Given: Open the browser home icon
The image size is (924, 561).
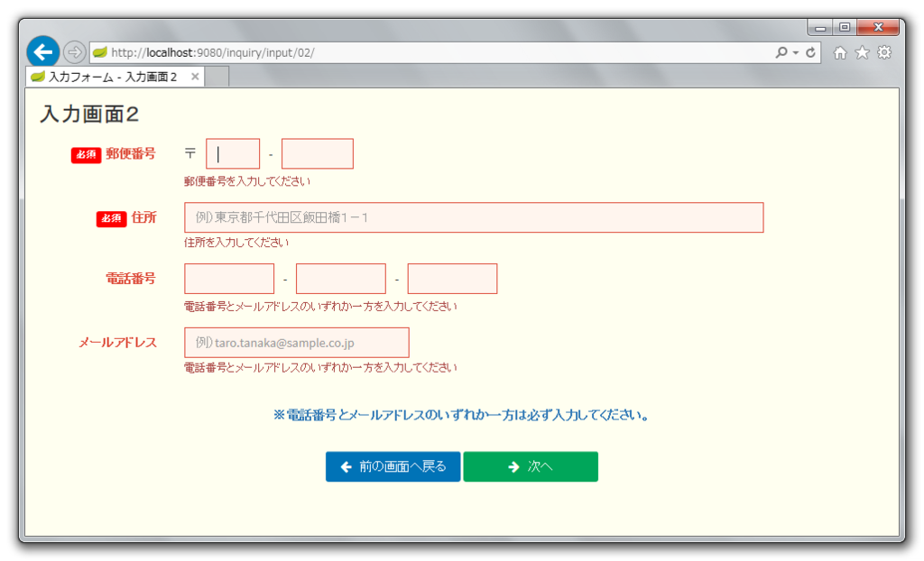Looking at the screenshot, I should pyautogui.click(x=840, y=53).
